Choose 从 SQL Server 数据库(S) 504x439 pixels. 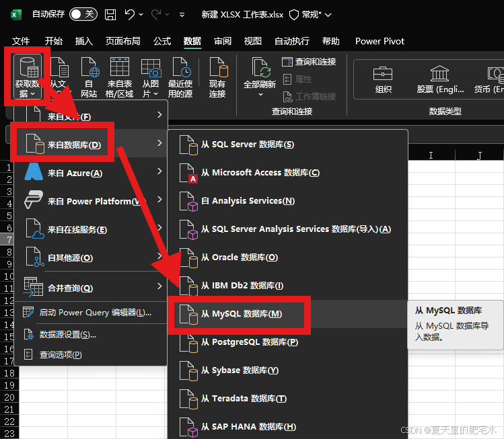click(288, 145)
